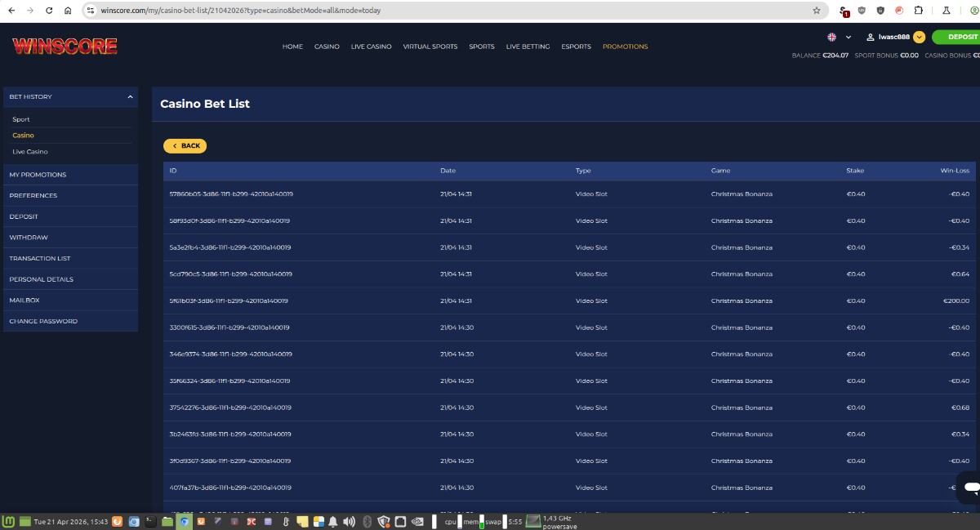Open the browser home page icon
Image resolution: width=980 pixels, height=530 pixels.
click(68, 11)
